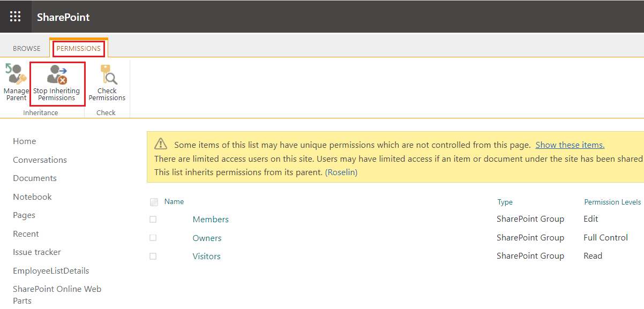Click the Permission Levels column header
This screenshot has width=644, height=309.
click(612, 202)
